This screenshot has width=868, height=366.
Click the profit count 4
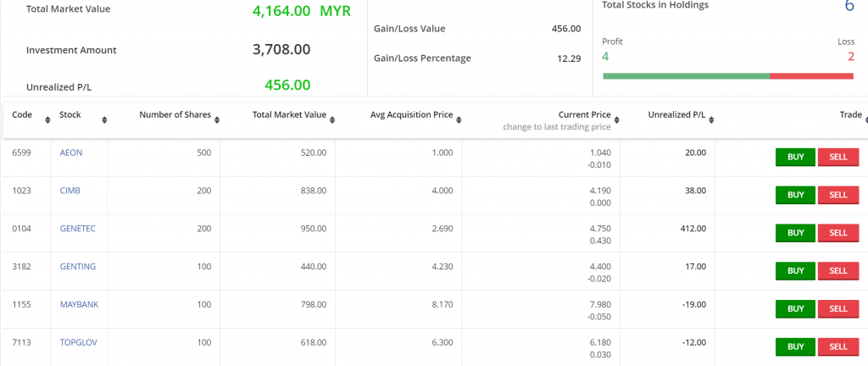[x=605, y=57]
